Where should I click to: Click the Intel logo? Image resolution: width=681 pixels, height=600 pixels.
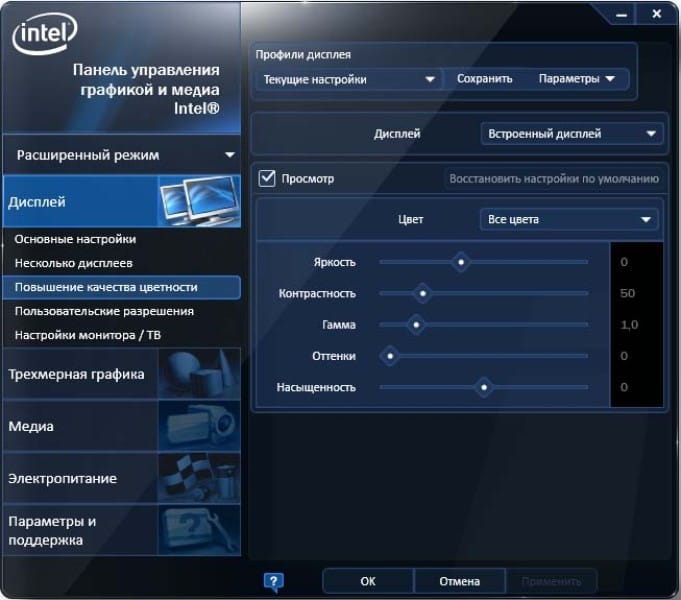(x=45, y=33)
